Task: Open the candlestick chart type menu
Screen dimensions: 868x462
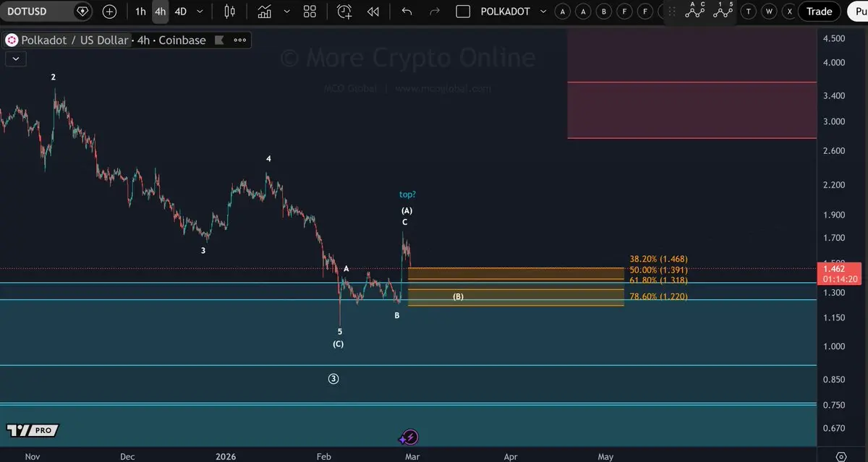Action: [230, 12]
